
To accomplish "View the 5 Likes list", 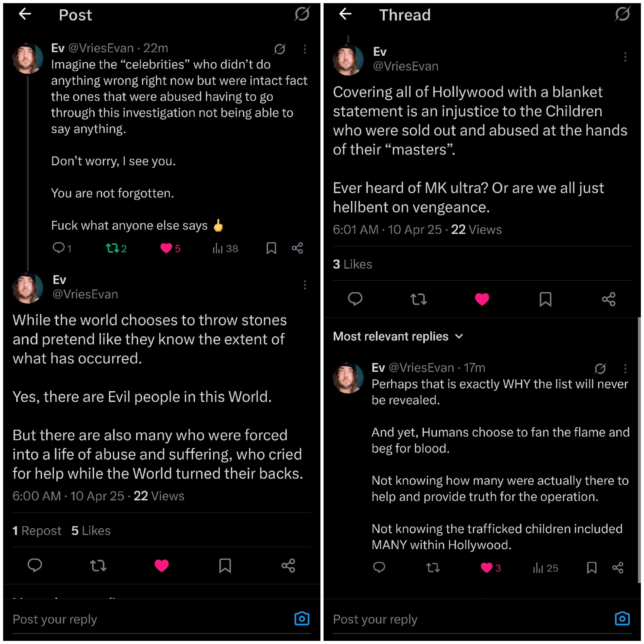I will (91, 531).
